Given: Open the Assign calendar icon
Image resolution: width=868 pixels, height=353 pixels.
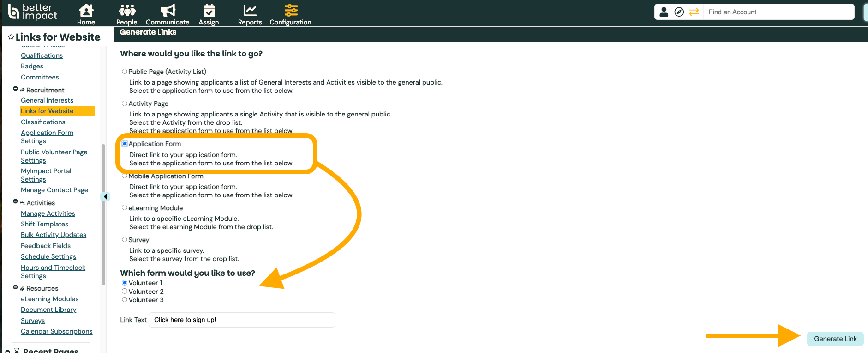Looking at the screenshot, I should pos(209,10).
